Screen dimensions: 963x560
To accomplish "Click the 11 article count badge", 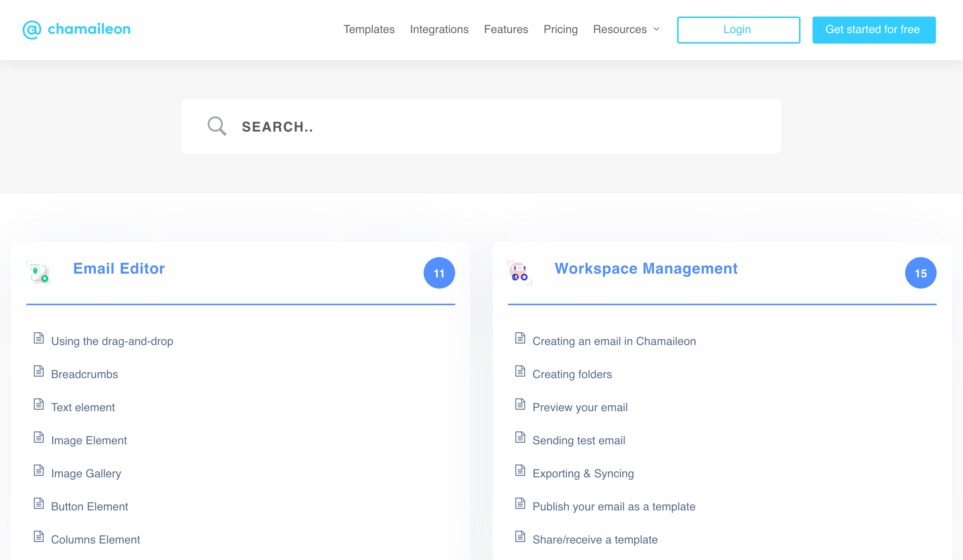I will click(439, 273).
